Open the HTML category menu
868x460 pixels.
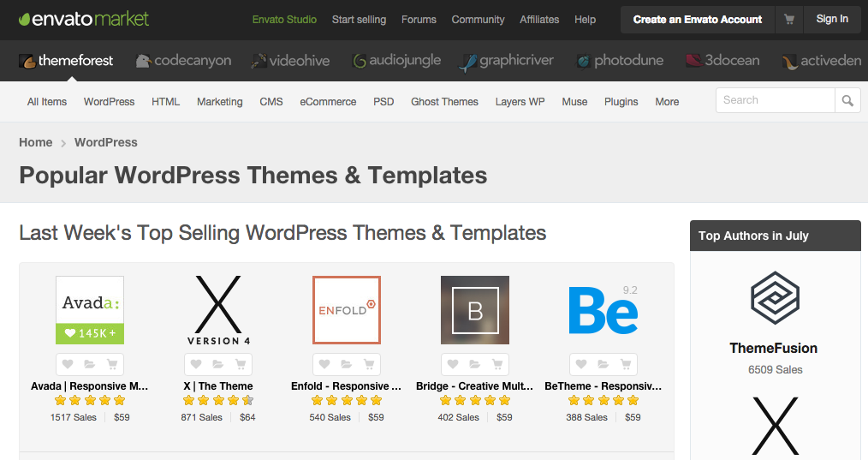coord(165,102)
